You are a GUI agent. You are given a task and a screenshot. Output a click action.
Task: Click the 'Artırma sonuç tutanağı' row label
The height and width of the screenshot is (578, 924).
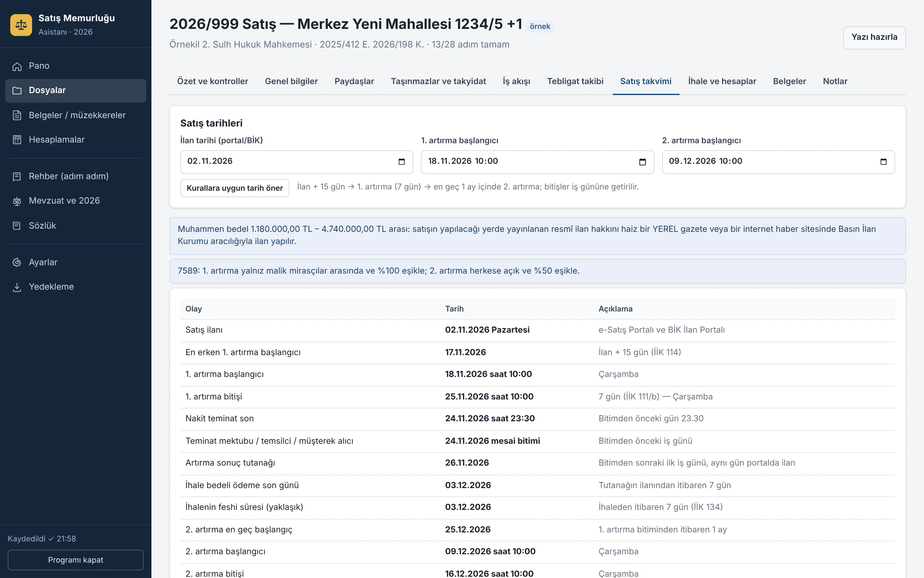point(230,463)
